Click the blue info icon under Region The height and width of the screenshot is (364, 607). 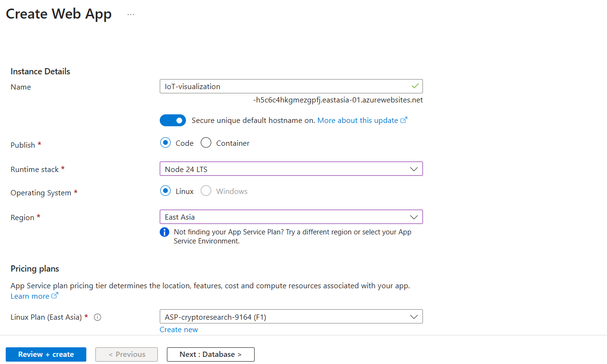click(165, 232)
